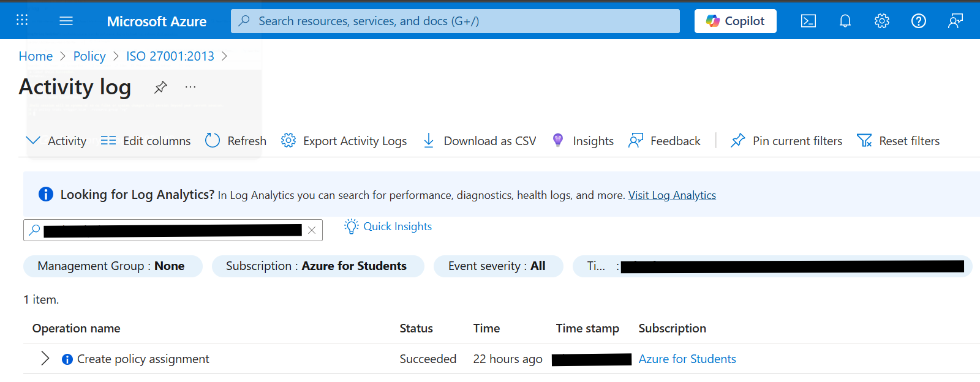
Task: Open the hamburger portal menu
Action: tap(66, 21)
